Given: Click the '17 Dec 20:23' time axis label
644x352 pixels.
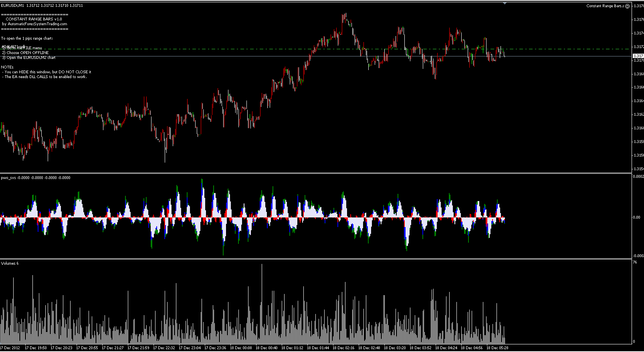Looking at the screenshot, I should click(x=62, y=348).
